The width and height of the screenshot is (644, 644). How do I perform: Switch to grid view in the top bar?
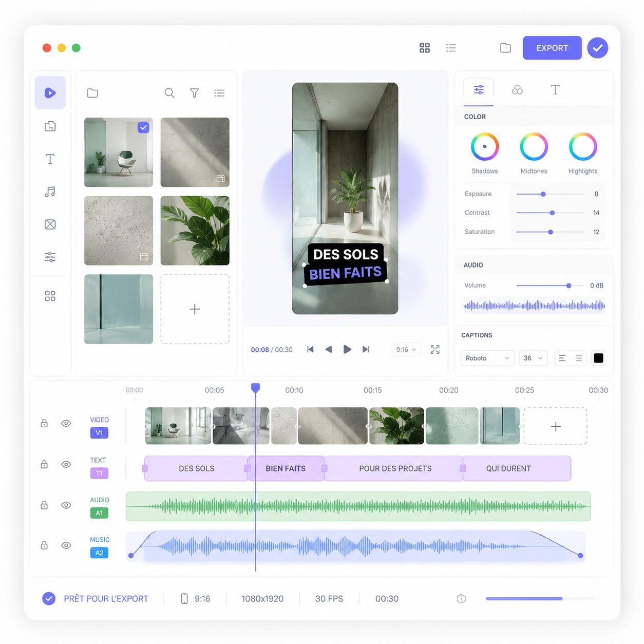tap(425, 48)
